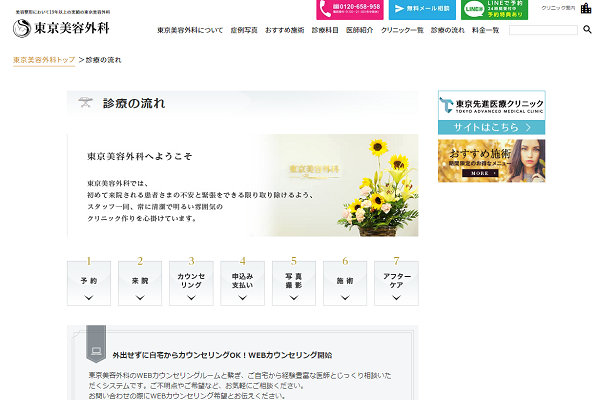The image size is (600, 400).
Task: Click 診療の流れ page heading
Action: 134,103
